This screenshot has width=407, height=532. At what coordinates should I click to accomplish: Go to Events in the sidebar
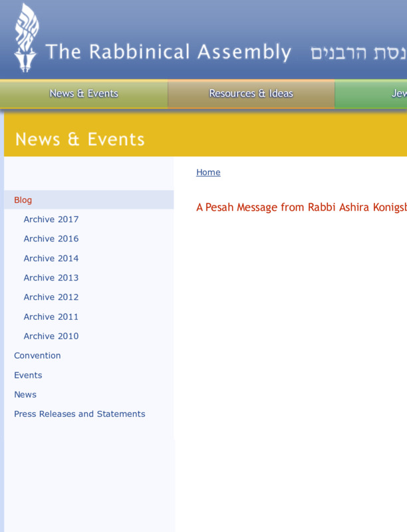[x=28, y=375]
